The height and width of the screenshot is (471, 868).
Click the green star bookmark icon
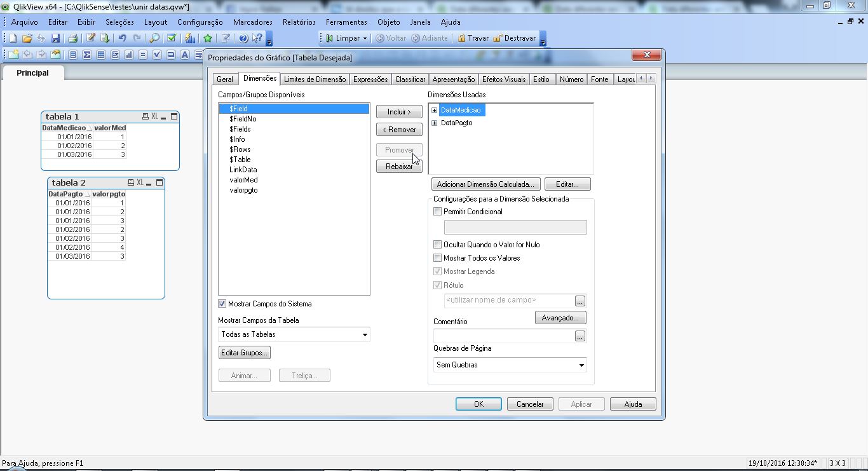click(207, 38)
